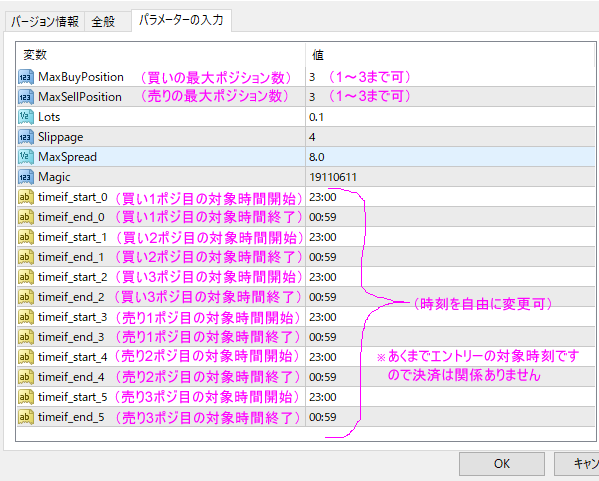Click the string icon beside timeif_start_3

pyautogui.click(x=26, y=317)
